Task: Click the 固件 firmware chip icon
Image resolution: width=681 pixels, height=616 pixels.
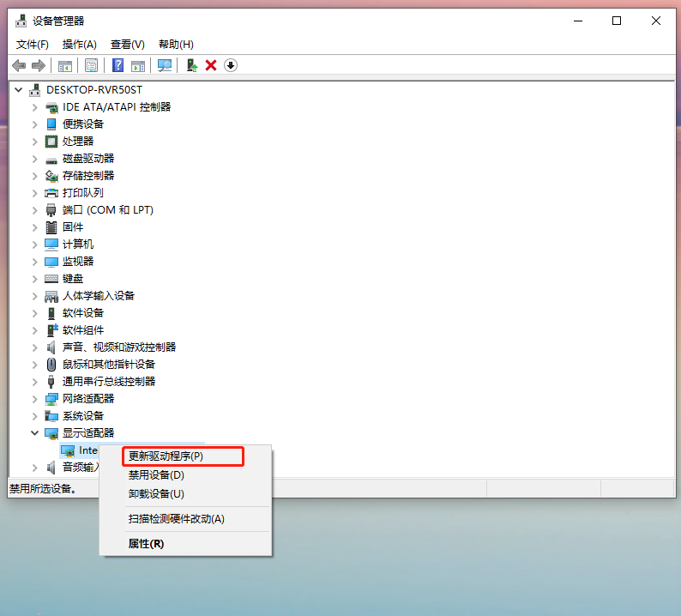Action: (51, 227)
